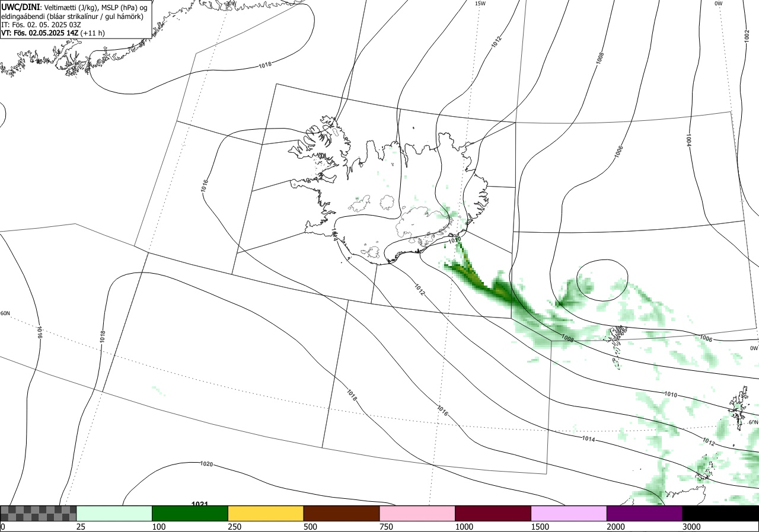The image size is (759, 532).
Task: Click the dark green 100–250 legend swatch
Action: (x=190, y=513)
